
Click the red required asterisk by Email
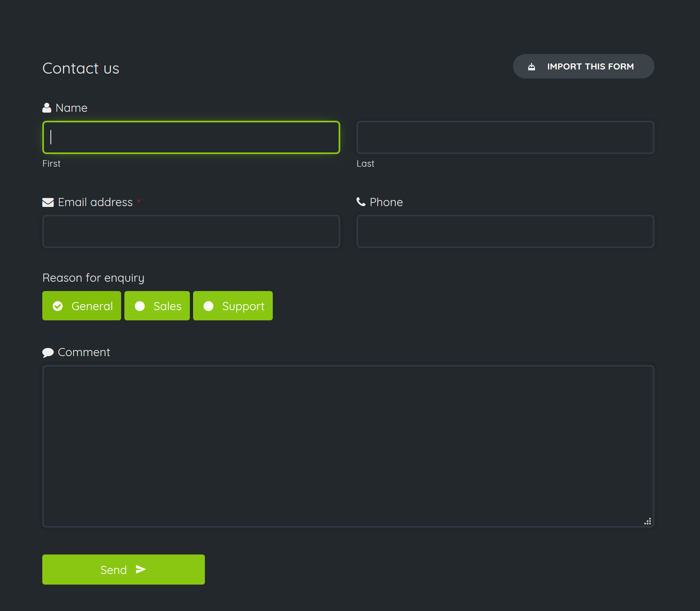(x=139, y=201)
